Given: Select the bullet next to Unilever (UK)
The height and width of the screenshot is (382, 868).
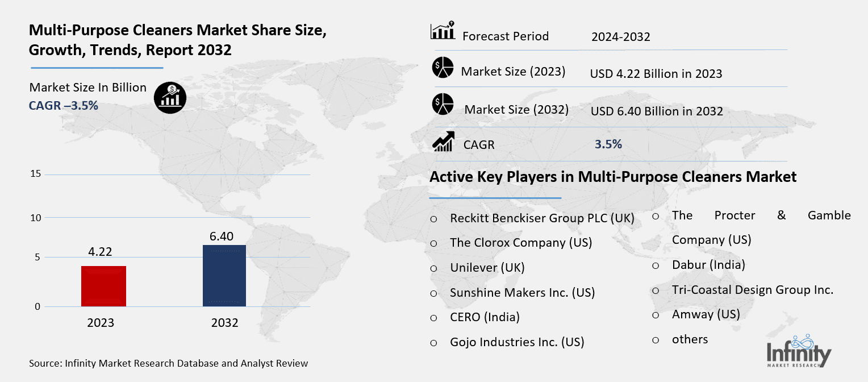Looking at the screenshot, I should coord(434,268).
